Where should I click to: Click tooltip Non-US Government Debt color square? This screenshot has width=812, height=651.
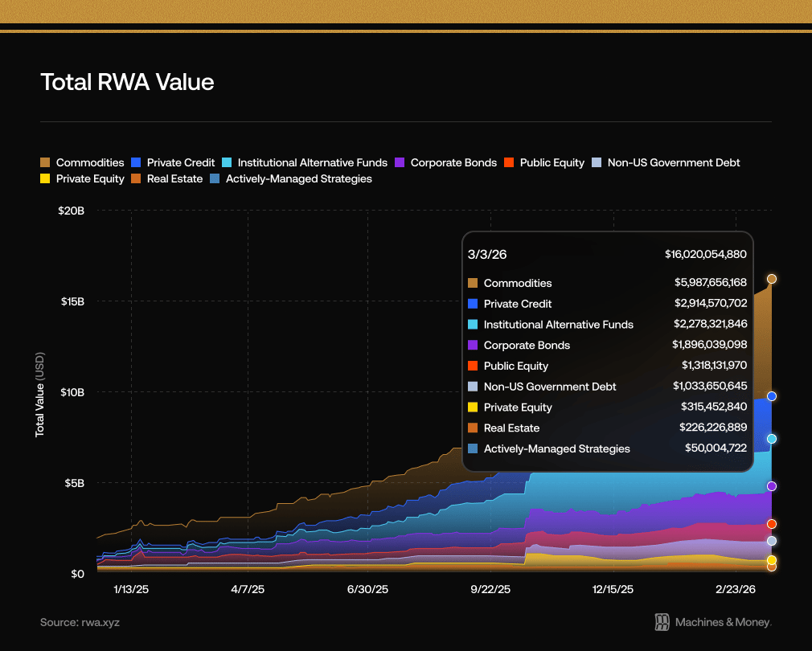pos(472,386)
